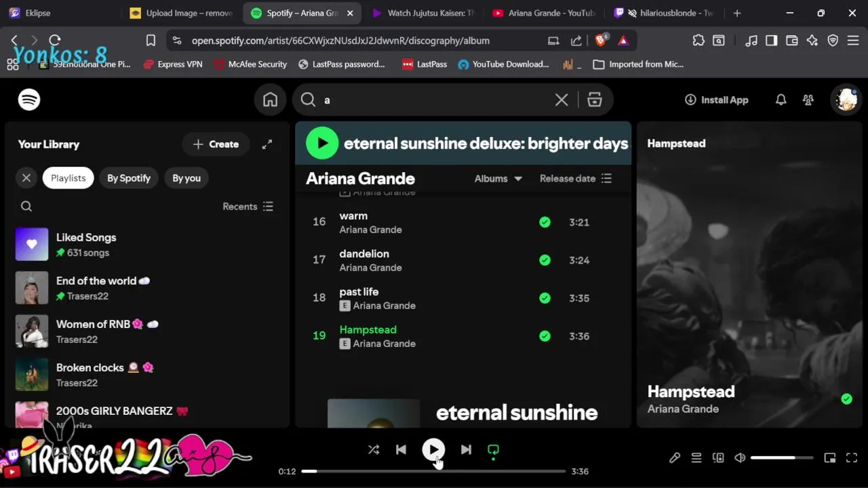The width and height of the screenshot is (868, 488).
Task: Switch to Watch Jujutsu Kaisen tab
Action: coord(423,13)
